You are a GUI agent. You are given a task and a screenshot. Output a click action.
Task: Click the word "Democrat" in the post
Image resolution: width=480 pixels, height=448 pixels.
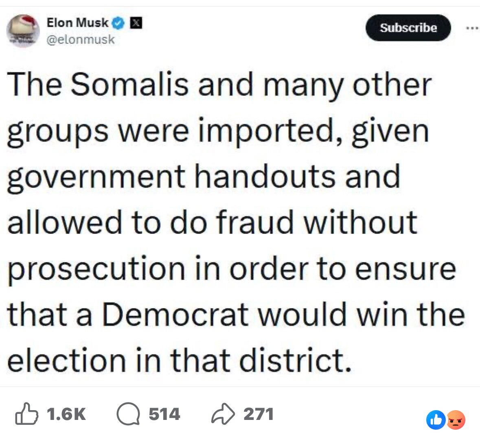tap(175, 315)
